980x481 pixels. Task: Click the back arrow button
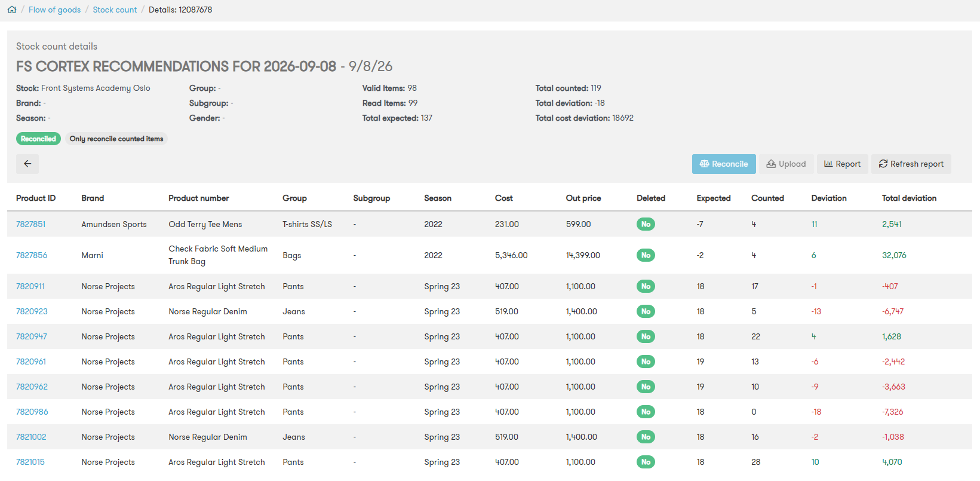tap(27, 164)
